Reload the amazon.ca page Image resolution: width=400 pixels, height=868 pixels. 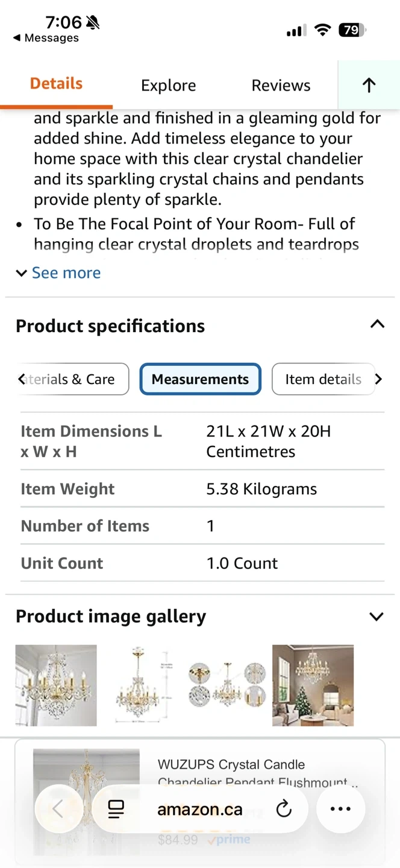[284, 809]
